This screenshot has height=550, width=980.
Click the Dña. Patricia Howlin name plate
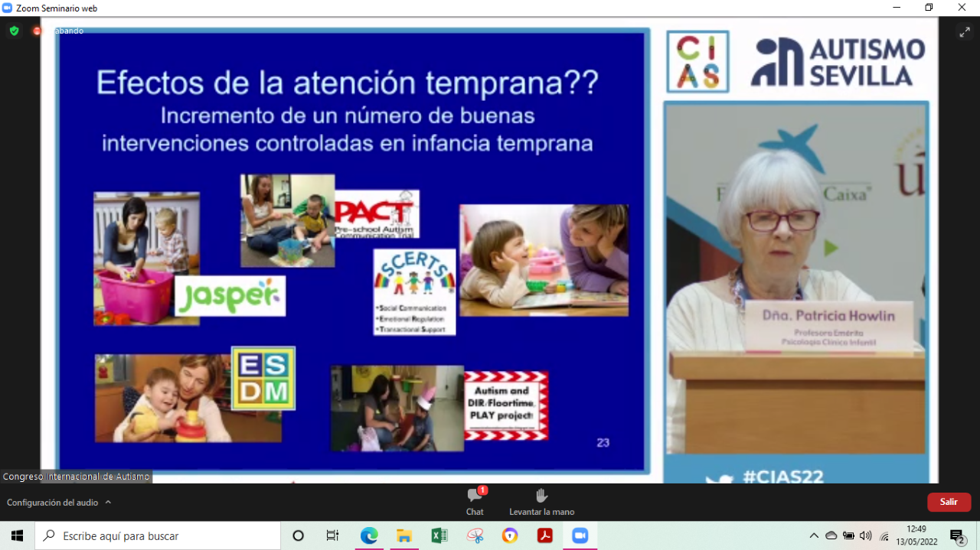pos(828,326)
